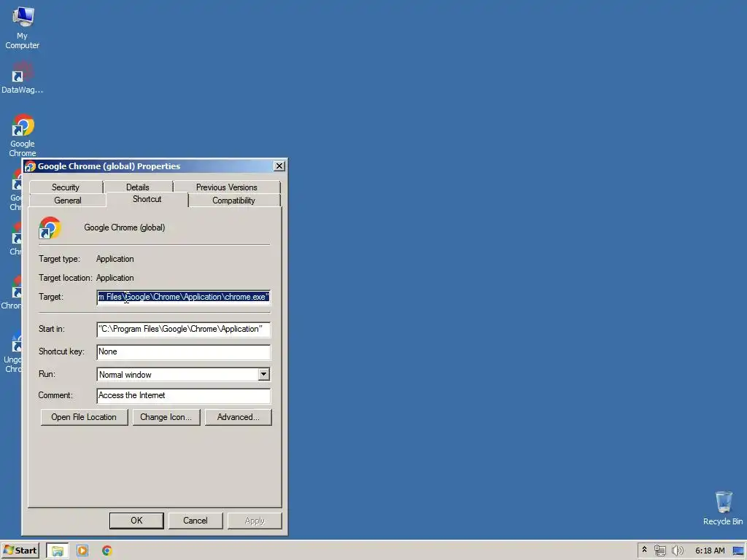Click the Google Chrome (global) name text
Screen dimensions: 747x560
click(124, 227)
